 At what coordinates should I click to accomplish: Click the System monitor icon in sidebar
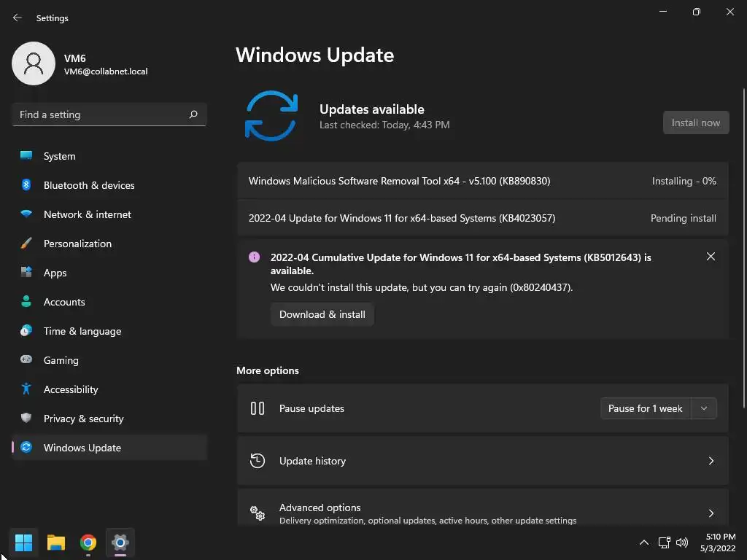[26, 156]
